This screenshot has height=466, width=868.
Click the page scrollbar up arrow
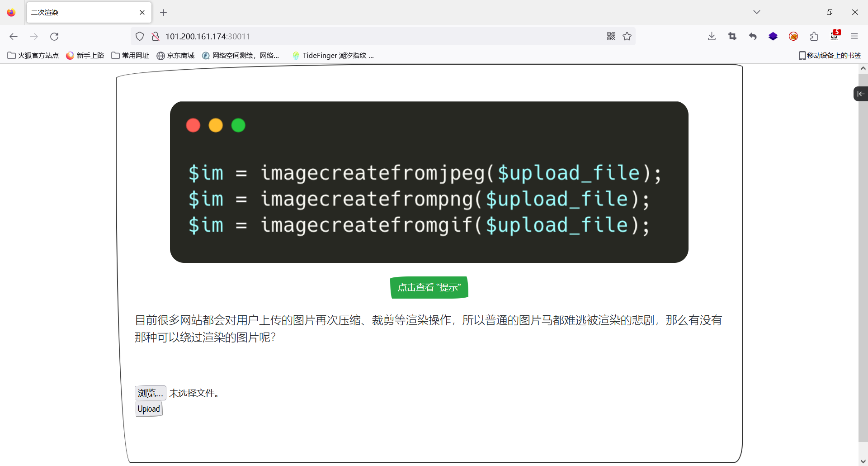(x=863, y=69)
